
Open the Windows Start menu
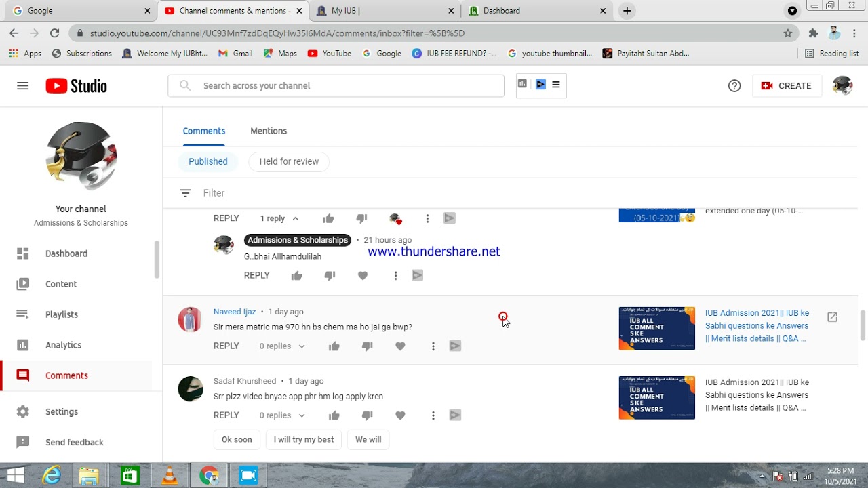[x=14, y=476]
